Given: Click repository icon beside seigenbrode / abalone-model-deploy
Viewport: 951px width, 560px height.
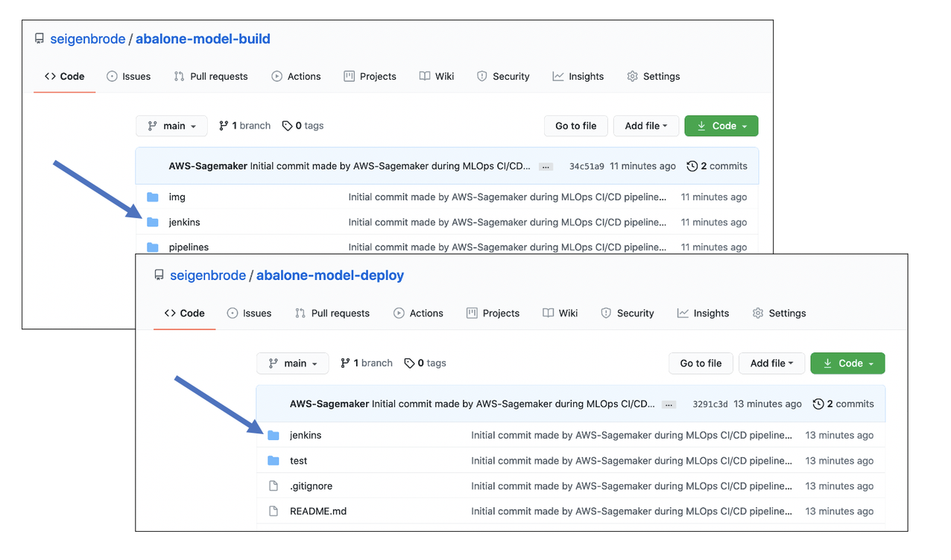Looking at the screenshot, I should click(x=159, y=276).
